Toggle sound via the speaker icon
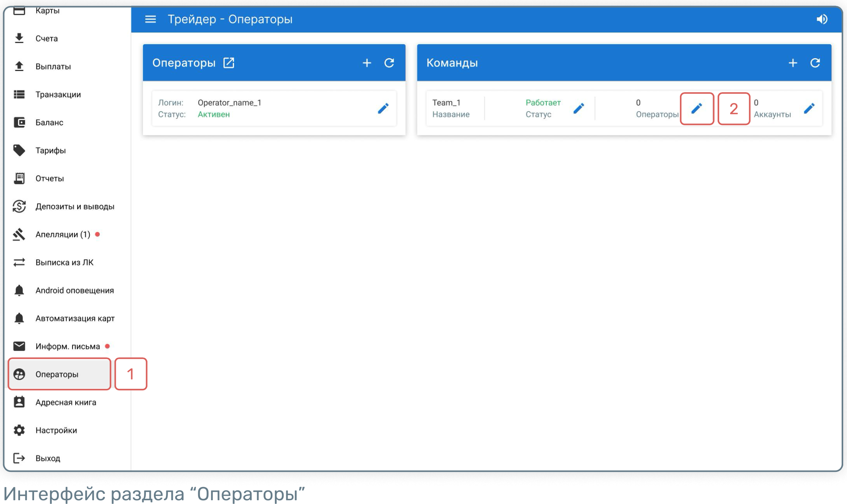Image resolution: width=847 pixels, height=504 pixels. 822,19
